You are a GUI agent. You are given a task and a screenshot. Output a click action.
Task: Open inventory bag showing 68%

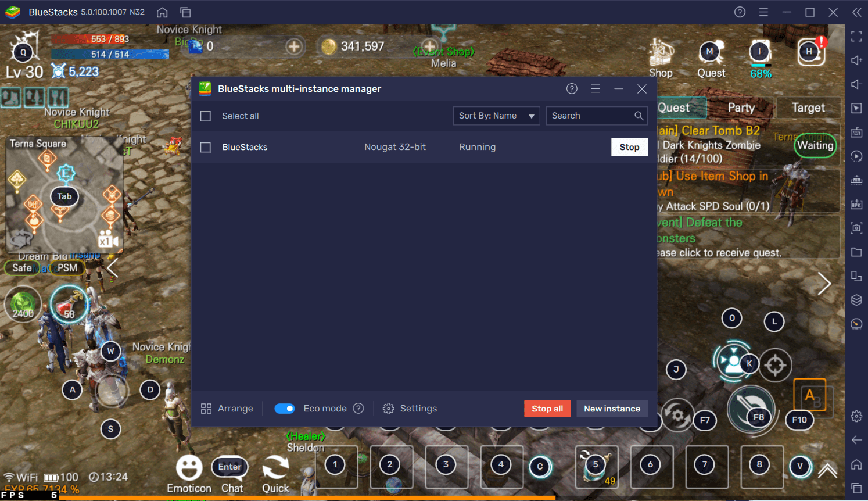pyautogui.click(x=760, y=58)
